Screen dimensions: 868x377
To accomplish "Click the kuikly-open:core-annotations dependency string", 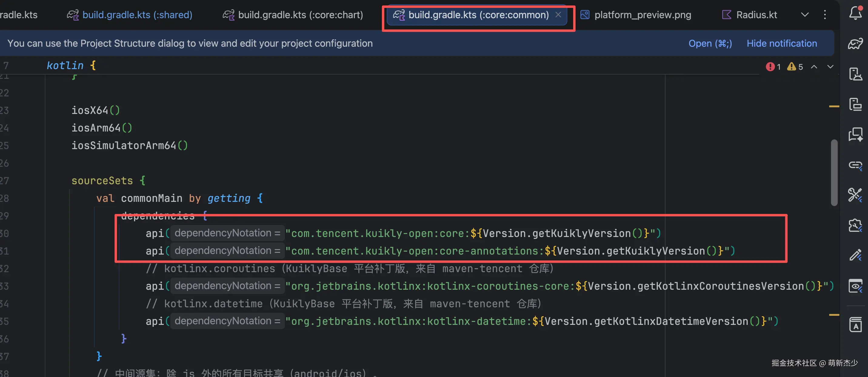I will (507, 251).
